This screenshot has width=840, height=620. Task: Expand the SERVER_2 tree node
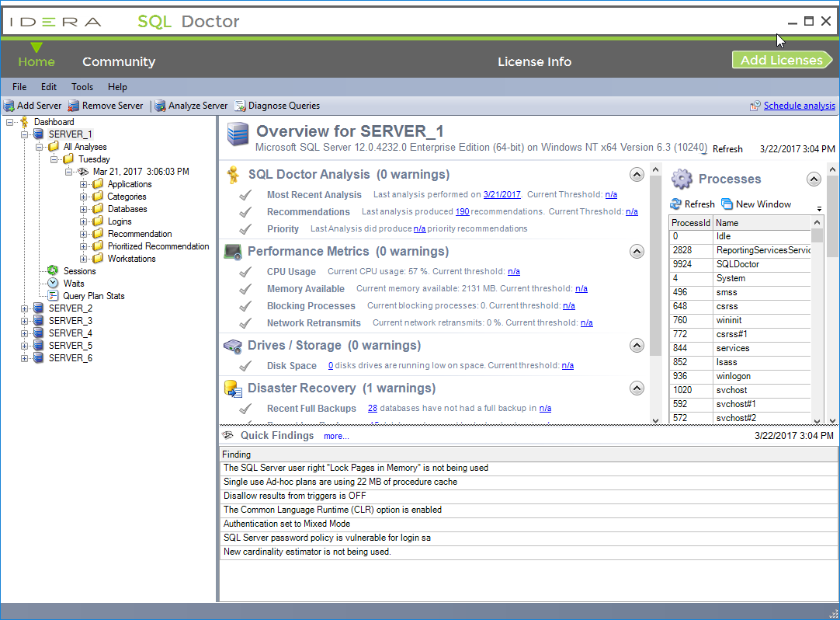tap(24, 308)
